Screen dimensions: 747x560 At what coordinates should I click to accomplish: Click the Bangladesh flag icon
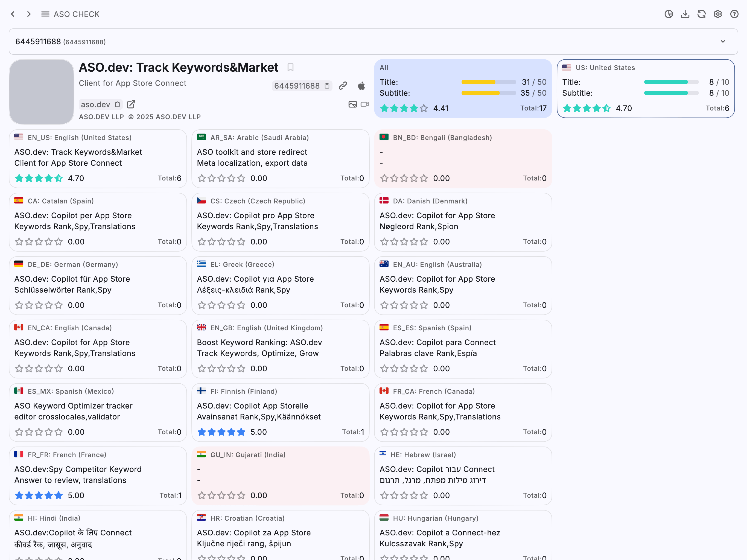tap(384, 137)
